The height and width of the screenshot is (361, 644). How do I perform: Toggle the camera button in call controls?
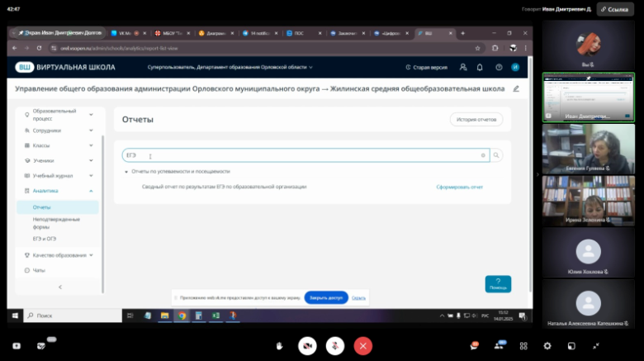tap(308, 345)
